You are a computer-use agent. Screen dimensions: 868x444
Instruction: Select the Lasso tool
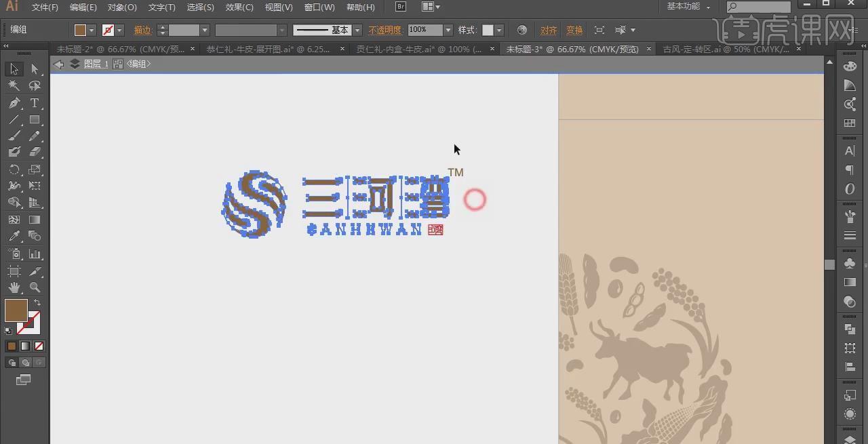click(x=35, y=86)
